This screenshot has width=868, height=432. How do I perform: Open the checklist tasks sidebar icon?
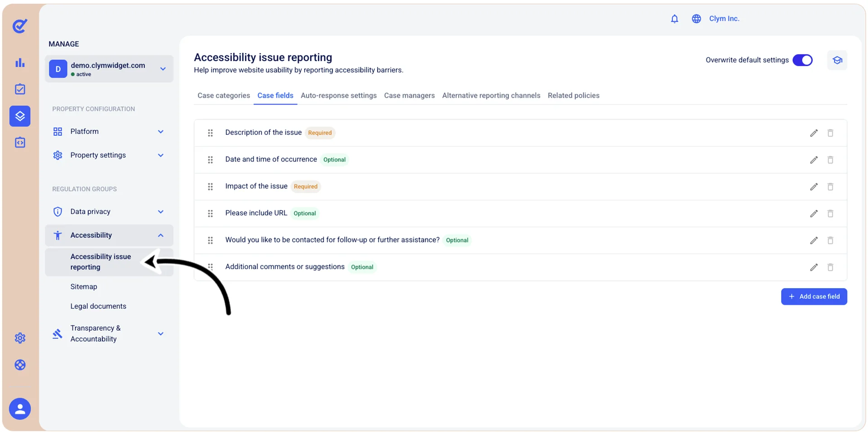point(20,89)
